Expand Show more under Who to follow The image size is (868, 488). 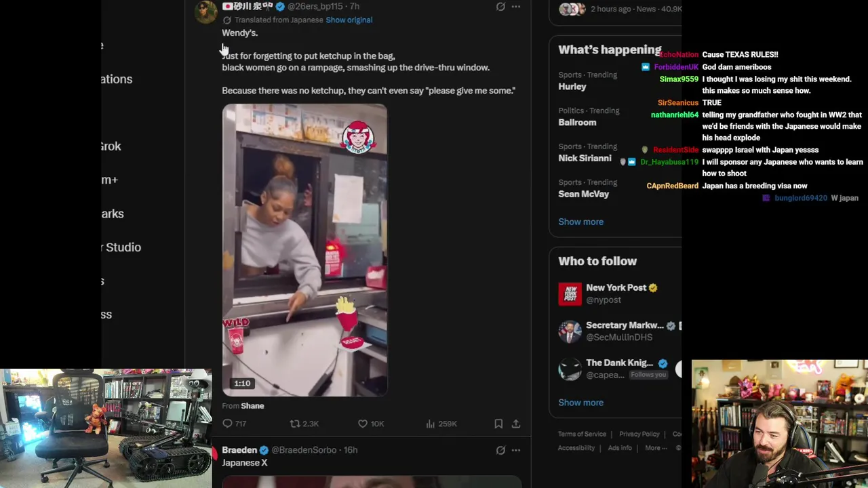[x=580, y=403]
